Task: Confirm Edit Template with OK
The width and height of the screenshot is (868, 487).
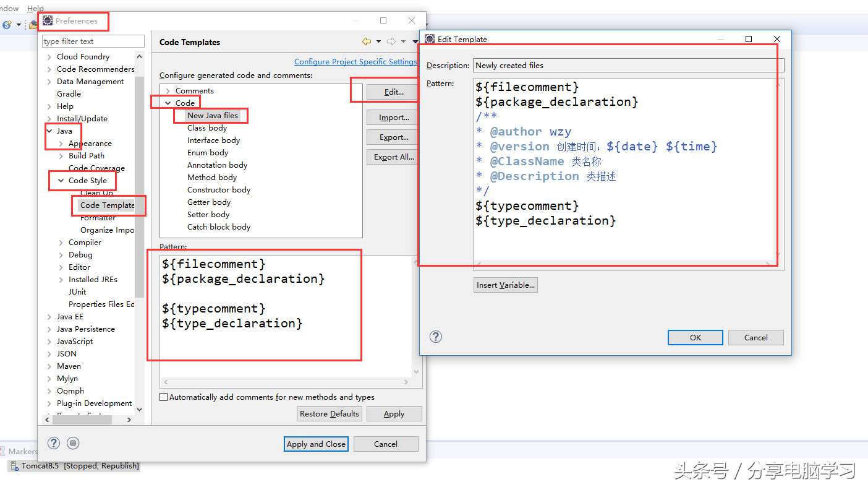Action: [x=696, y=337]
